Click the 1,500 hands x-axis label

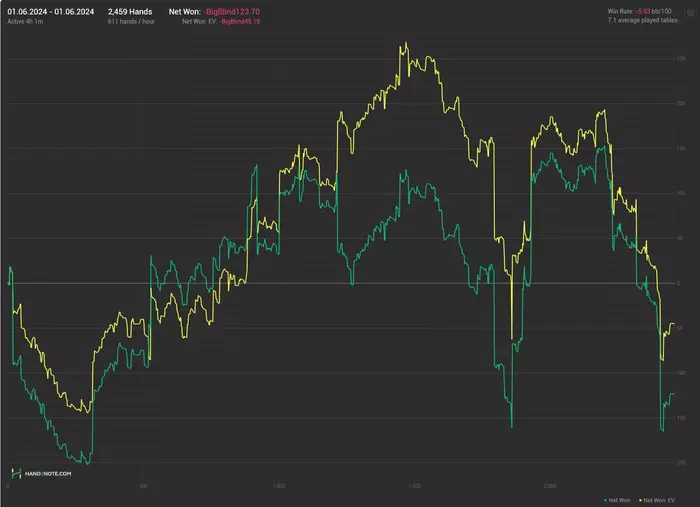pyautogui.click(x=414, y=486)
